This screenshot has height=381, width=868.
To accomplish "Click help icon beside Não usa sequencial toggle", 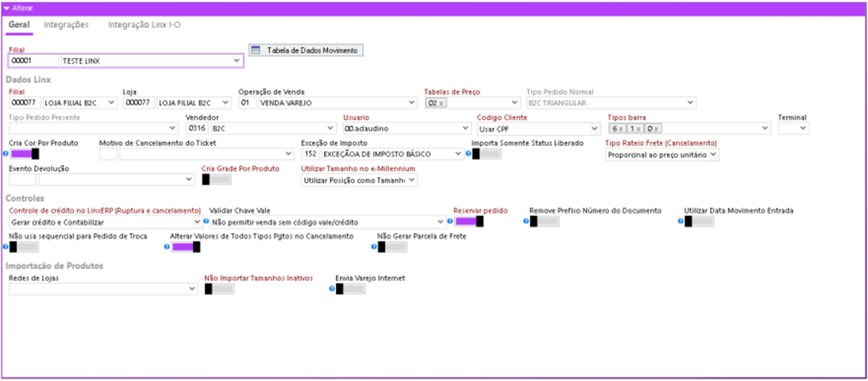I will pyautogui.click(x=6, y=247).
